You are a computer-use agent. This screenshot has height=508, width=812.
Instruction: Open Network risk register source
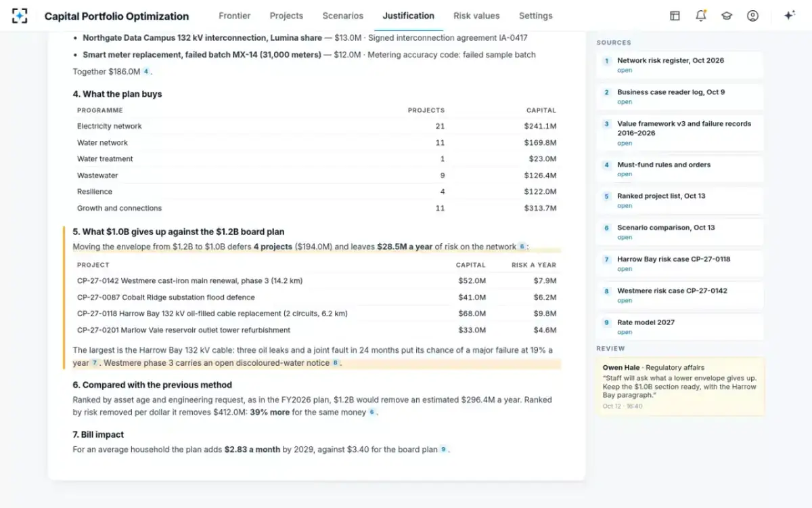(x=680, y=65)
